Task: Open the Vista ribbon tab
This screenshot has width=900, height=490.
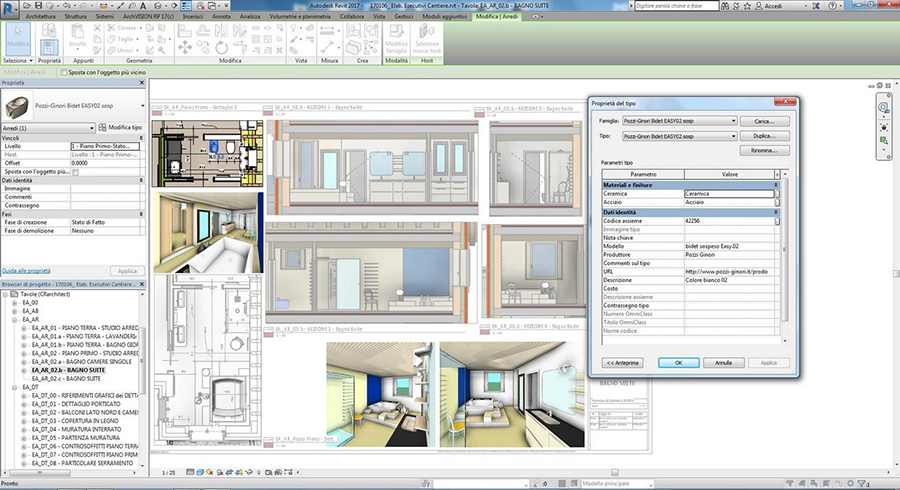Action: pos(379,17)
